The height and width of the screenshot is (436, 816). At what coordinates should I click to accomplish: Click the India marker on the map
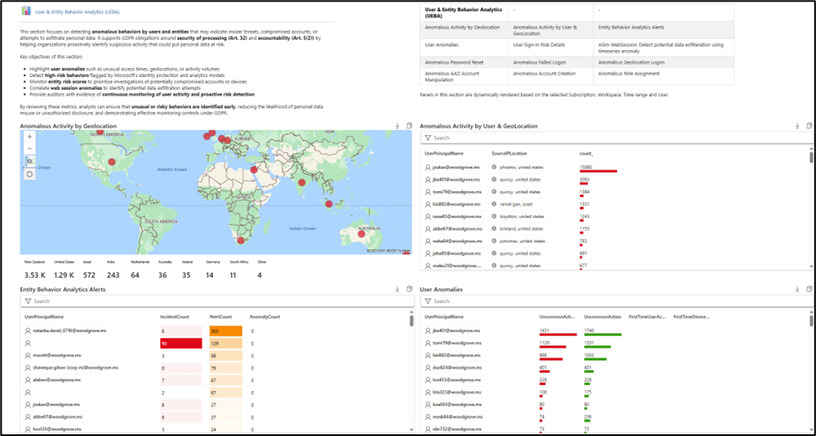tap(301, 182)
